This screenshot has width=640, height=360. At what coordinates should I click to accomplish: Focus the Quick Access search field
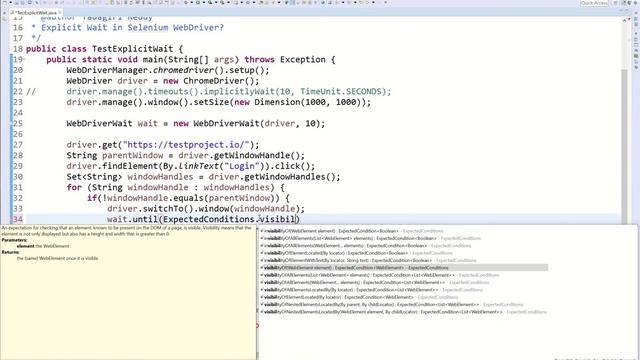point(594,3)
